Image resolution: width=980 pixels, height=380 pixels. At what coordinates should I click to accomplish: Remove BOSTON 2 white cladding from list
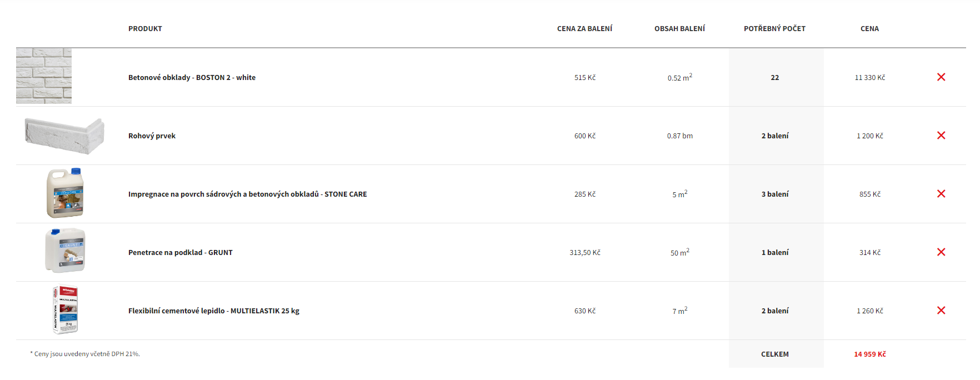click(941, 77)
